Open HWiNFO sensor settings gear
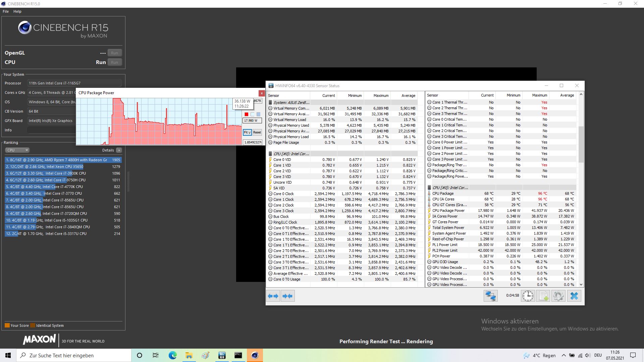 pos(558,296)
